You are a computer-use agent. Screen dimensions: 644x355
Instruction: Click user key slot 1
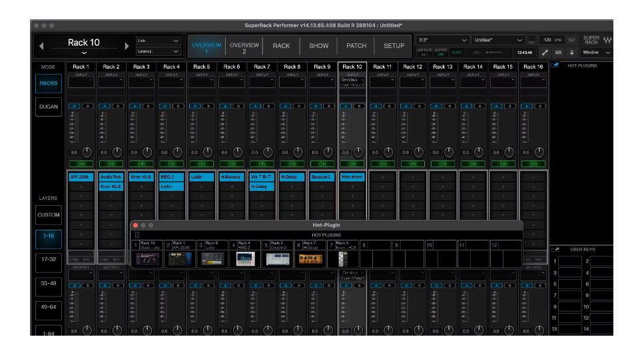click(x=569, y=261)
